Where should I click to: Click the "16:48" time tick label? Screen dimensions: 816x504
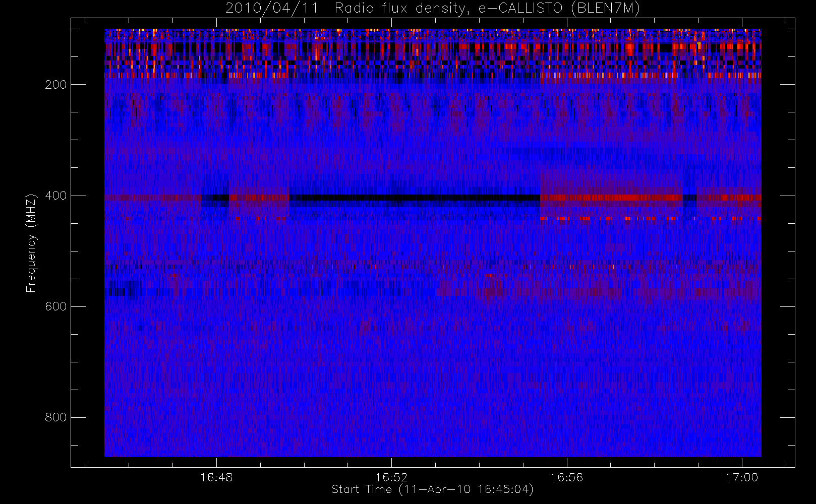[x=216, y=477]
